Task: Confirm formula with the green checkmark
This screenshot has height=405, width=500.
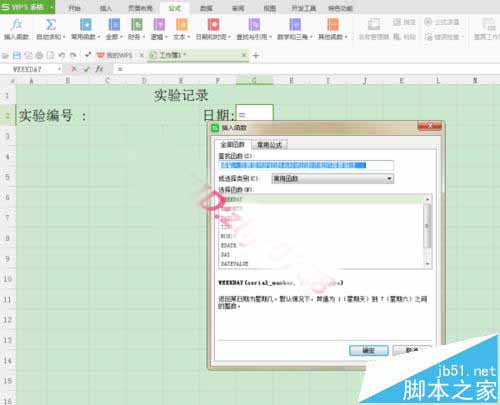Action: 87,69
